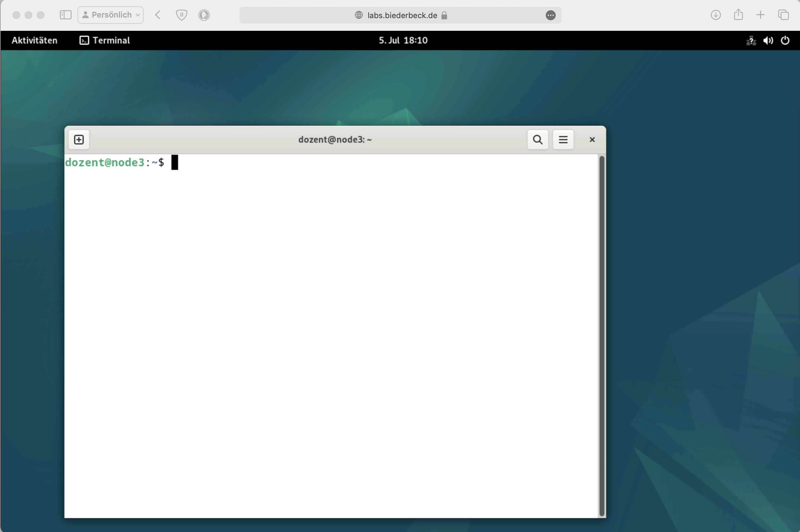Open the Aktivitäten overview
This screenshot has height=532, width=800.
[x=34, y=41]
